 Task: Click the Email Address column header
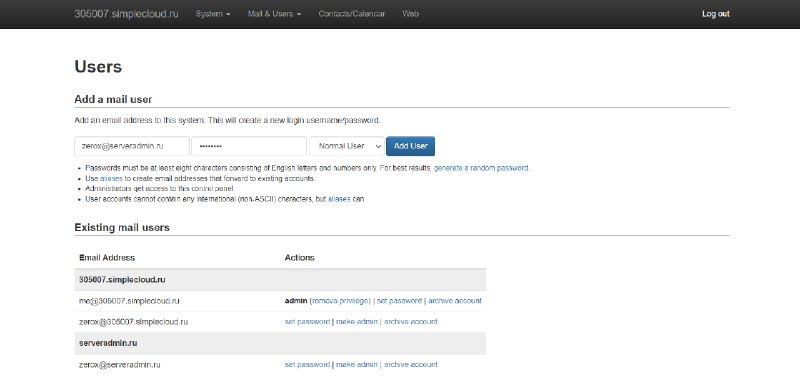point(107,258)
